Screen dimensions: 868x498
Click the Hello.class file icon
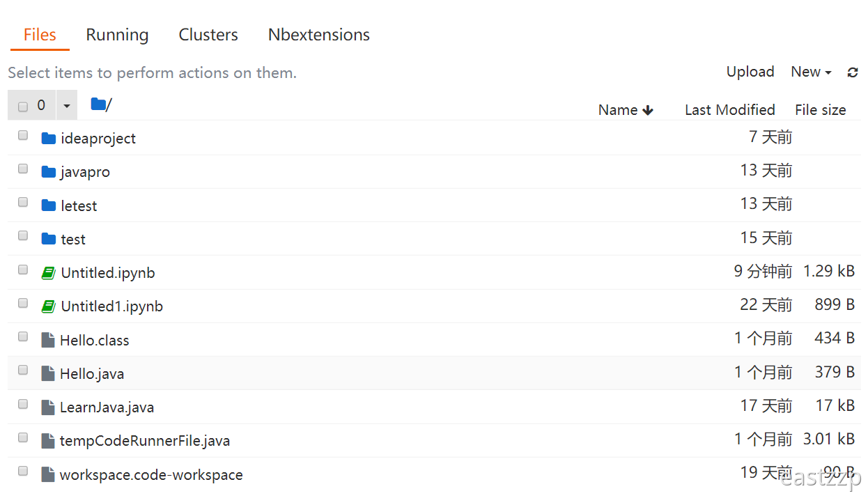[47, 340]
